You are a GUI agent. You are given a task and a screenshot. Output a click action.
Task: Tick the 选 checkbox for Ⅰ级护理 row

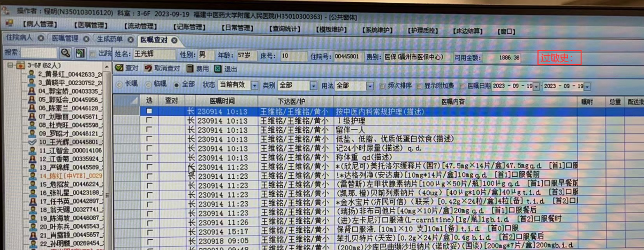click(x=149, y=120)
